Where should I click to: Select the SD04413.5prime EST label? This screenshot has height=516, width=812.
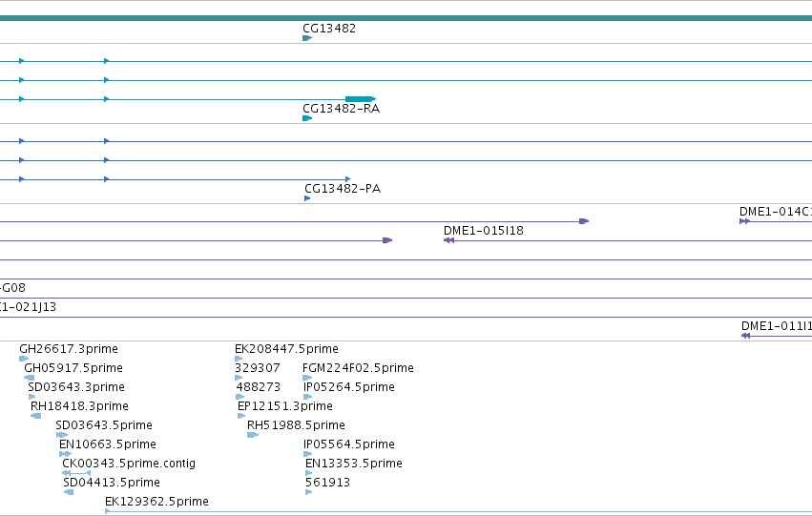112,483
